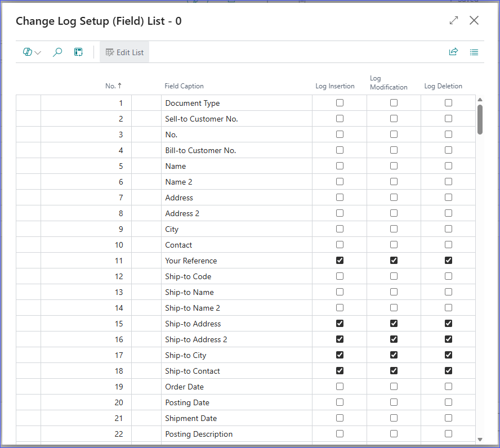Click the Edit List button
This screenshot has height=448, width=500.
(124, 52)
